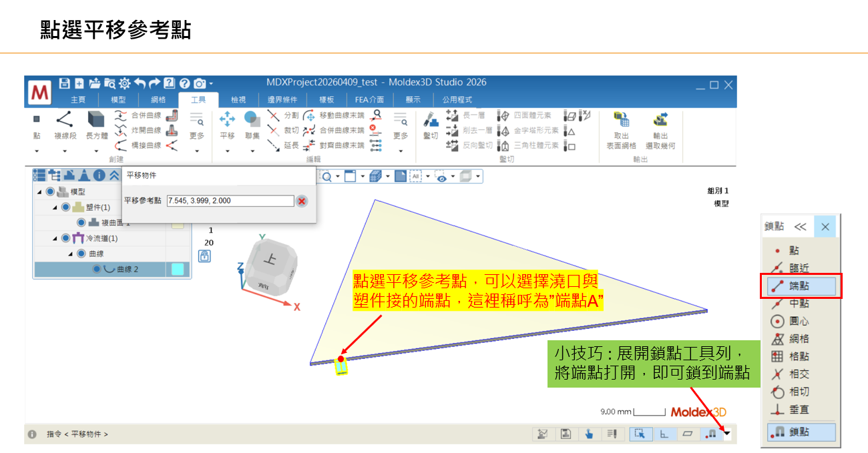Select the 複線段 polyline tool

tap(65, 126)
